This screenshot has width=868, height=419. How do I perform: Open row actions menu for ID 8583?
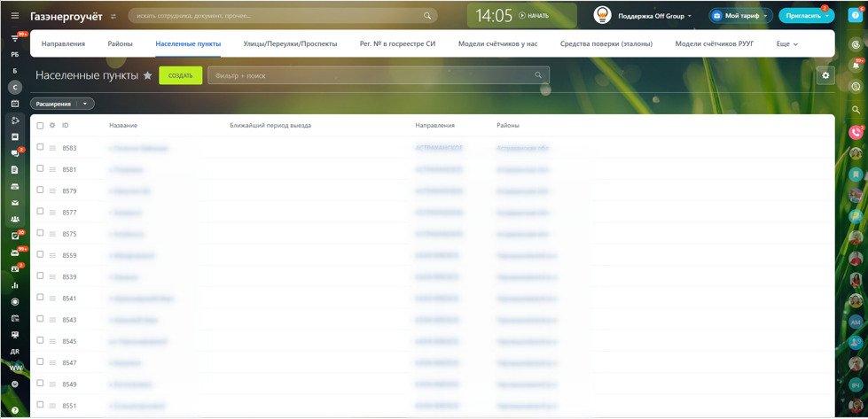pyautogui.click(x=52, y=148)
